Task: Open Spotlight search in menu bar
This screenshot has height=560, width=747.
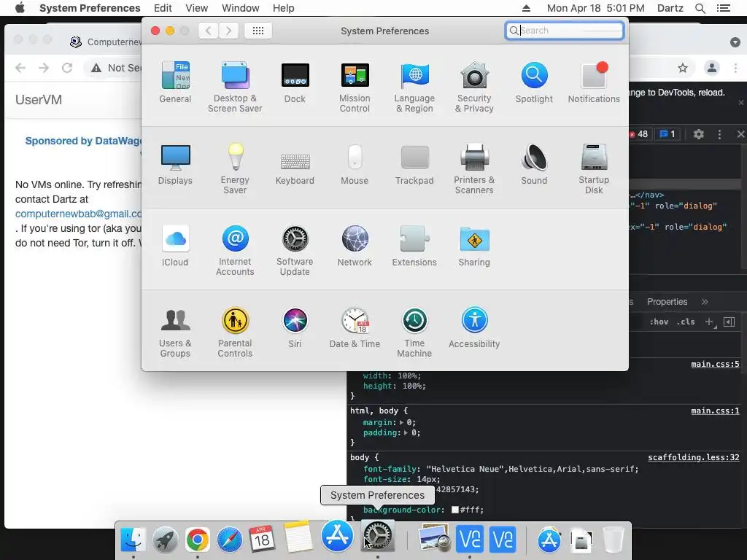Action: tap(700, 8)
